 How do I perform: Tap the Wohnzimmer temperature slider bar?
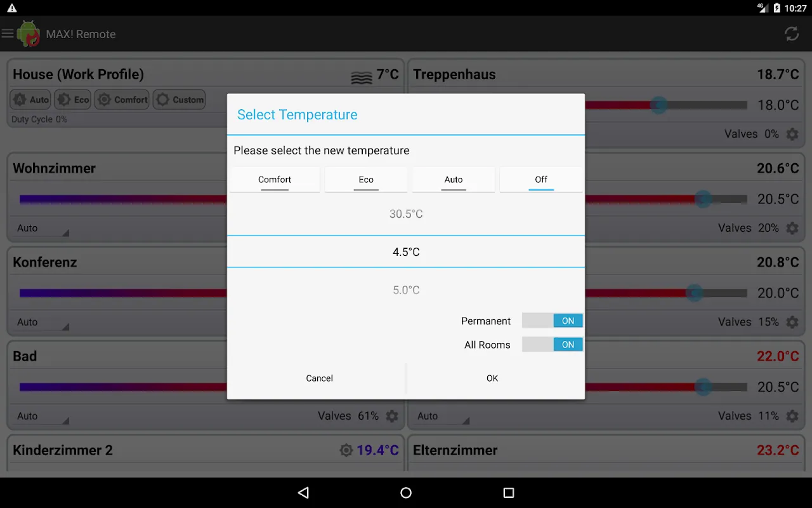click(x=123, y=199)
